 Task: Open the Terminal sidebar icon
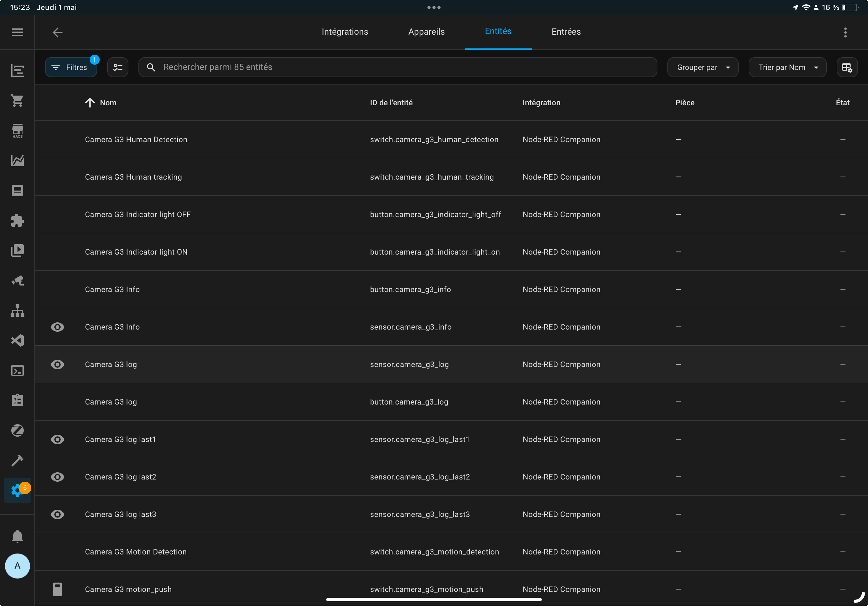17,370
